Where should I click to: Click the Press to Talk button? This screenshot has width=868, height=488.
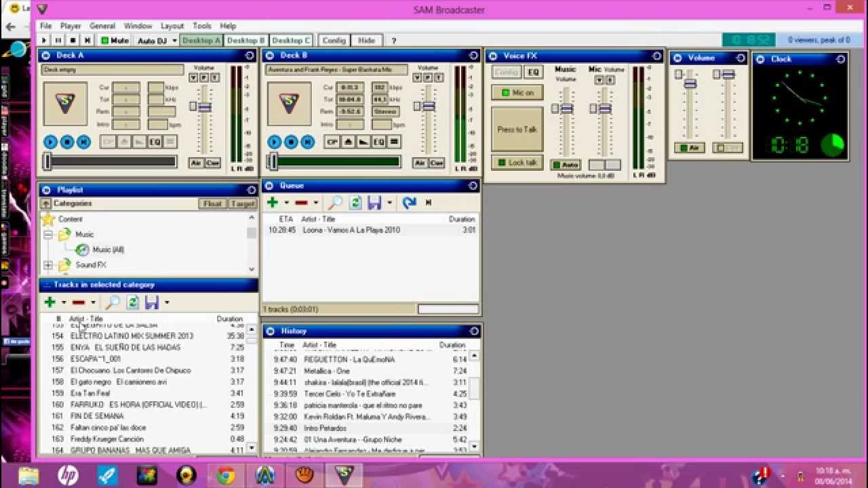pos(517,129)
